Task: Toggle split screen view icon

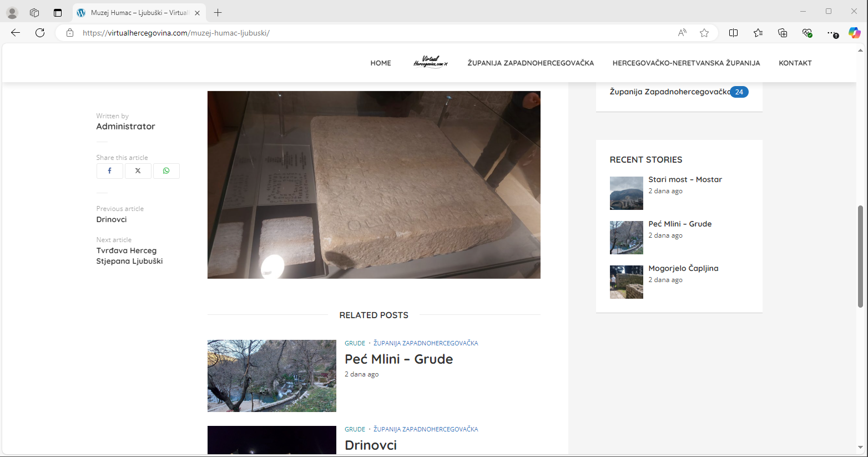Action: pos(733,33)
